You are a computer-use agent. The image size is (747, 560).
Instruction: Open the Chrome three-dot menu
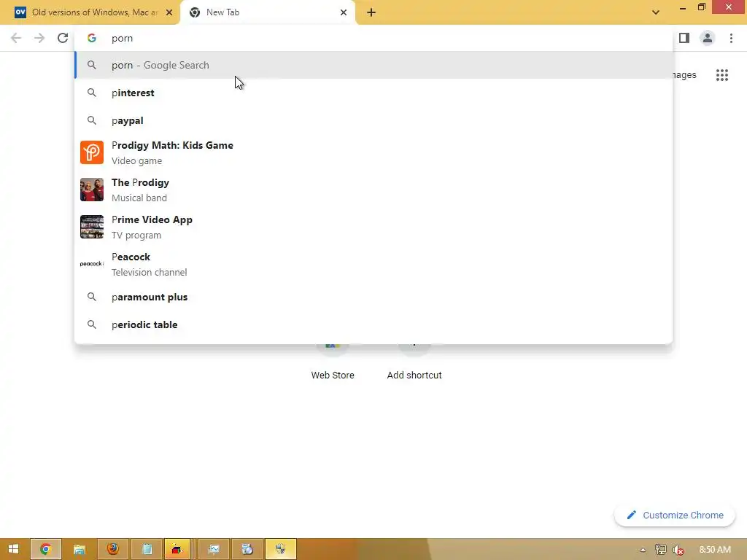click(x=731, y=38)
